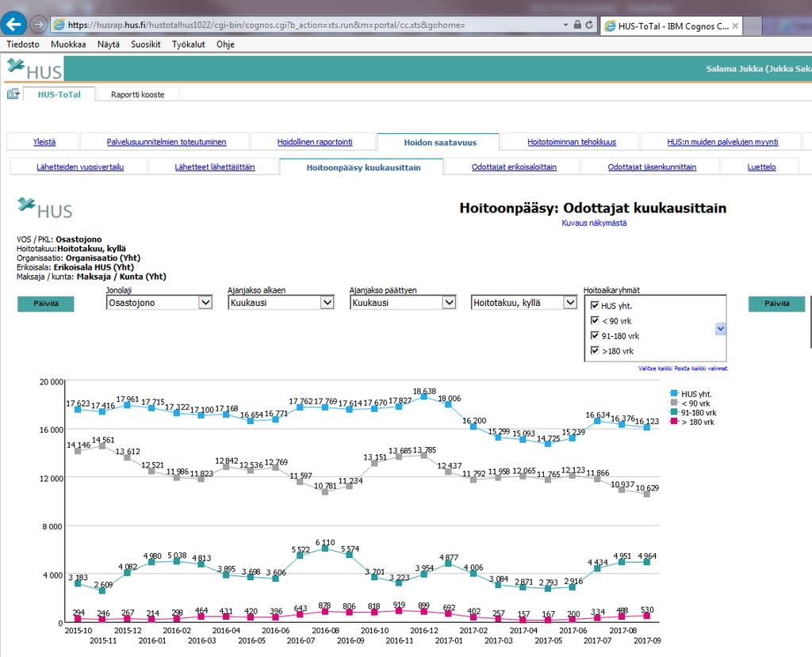The width and height of the screenshot is (812, 657).
Task: Click the > 180 vrk pink legend swatch
Action: point(674,422)
